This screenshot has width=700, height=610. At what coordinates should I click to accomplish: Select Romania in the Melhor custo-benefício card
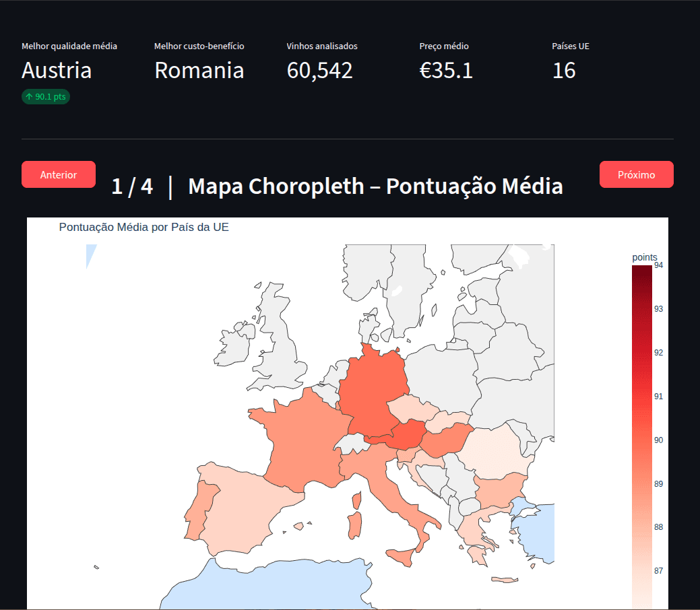(x=199, y=70)
